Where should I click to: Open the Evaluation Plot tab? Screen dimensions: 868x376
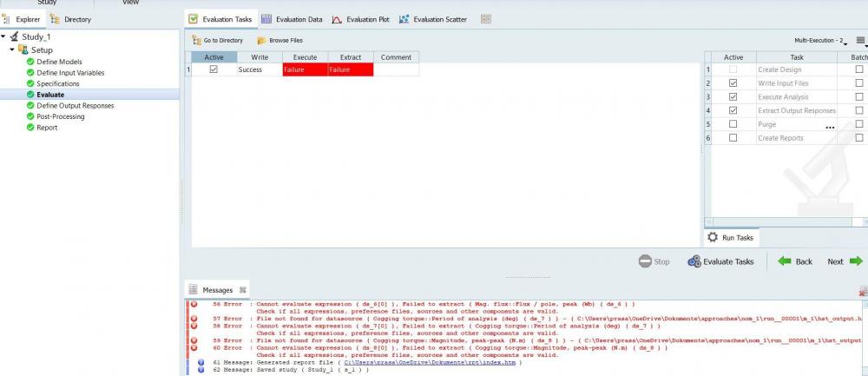[361, 19]
